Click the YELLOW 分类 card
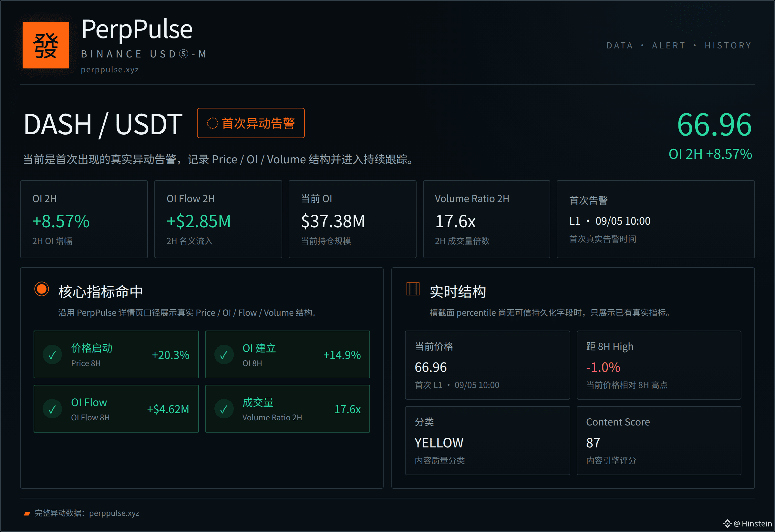This screenshot has width=775, height=532. coord(487,441)
